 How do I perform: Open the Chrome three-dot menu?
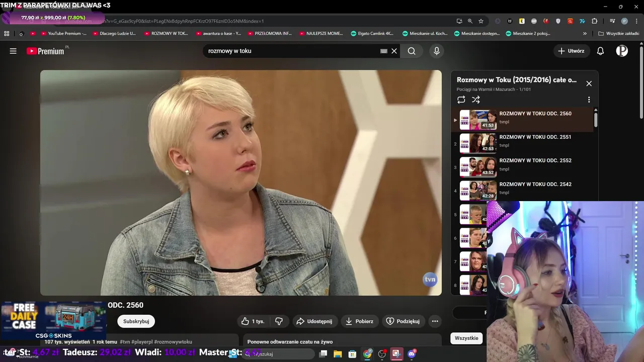(636, 21)
